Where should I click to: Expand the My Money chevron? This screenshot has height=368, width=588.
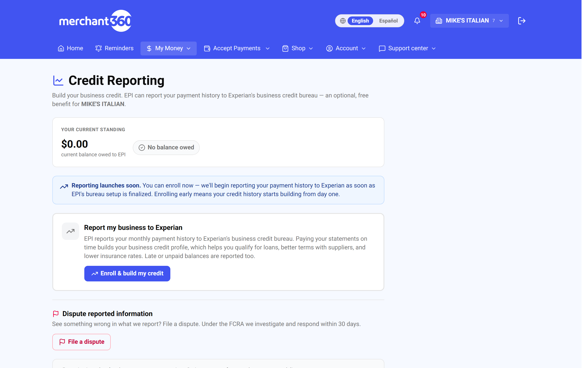pyautogui.click(x=189, y=48)
